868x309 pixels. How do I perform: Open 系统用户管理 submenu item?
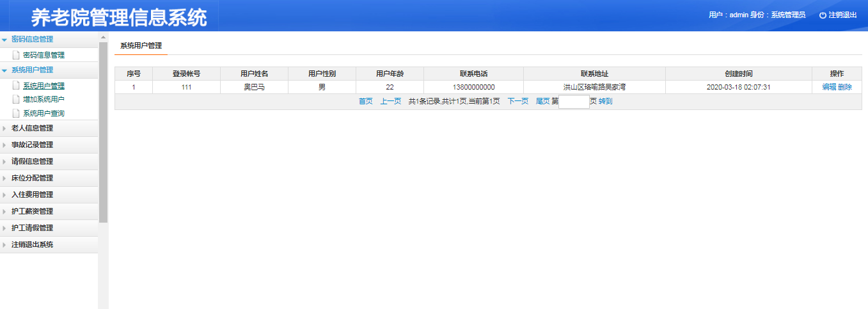click(x=43, y=86)
